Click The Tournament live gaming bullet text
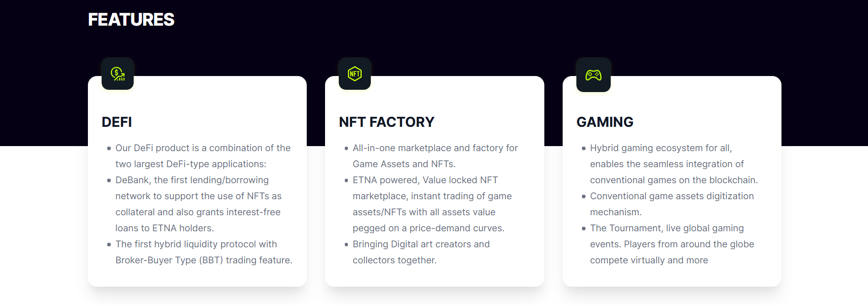This screenshot has height=305, width=868. (x=672, y=244)
